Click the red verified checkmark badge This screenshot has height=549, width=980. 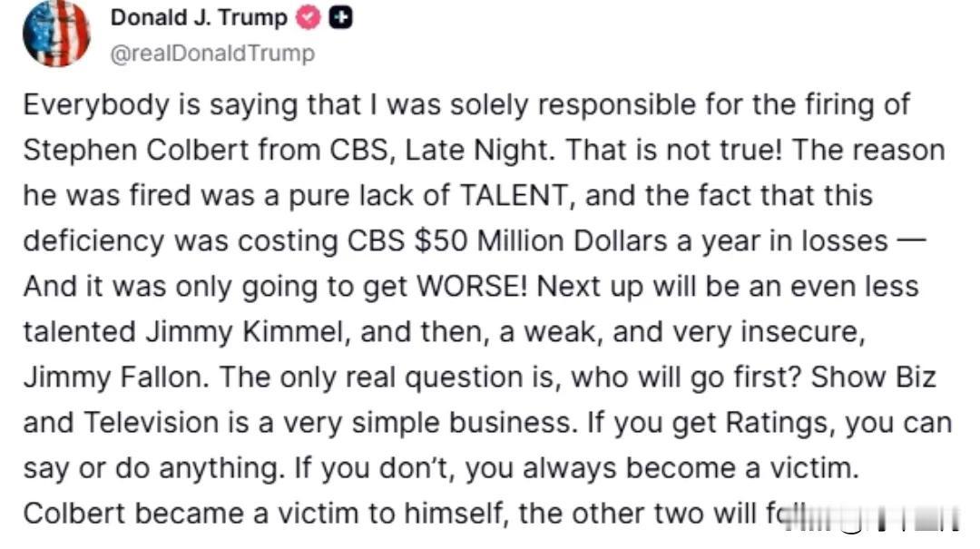(x=309, y=17)
